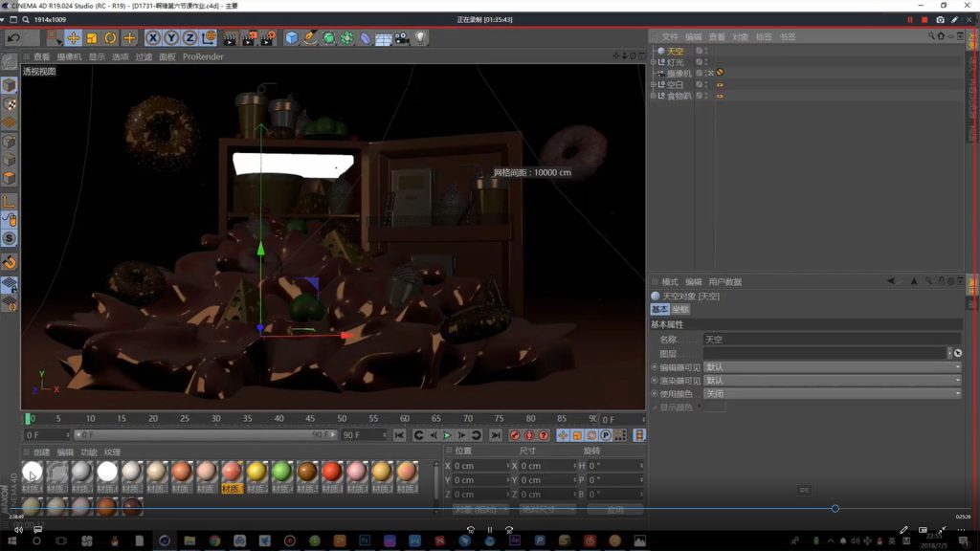980x551 pixels.
Task: Click the record active objects keyframe button
Action: pyautogui.click(x=515, y=435)
